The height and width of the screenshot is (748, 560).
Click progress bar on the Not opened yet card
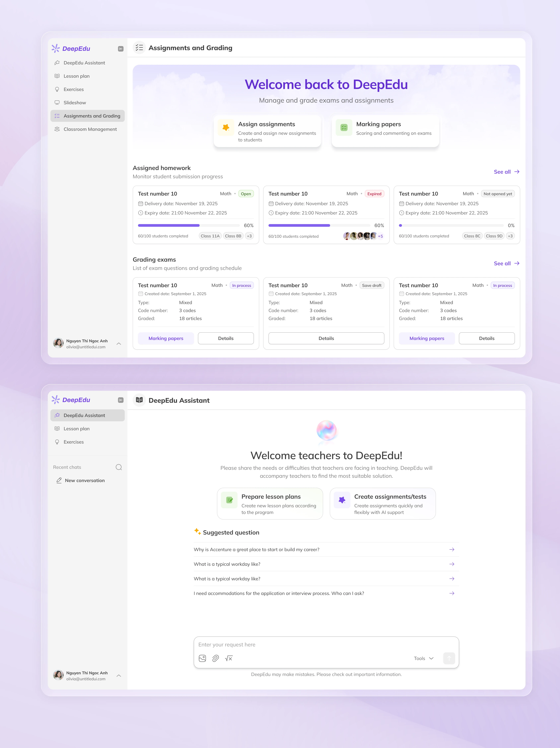coord(451,226)
